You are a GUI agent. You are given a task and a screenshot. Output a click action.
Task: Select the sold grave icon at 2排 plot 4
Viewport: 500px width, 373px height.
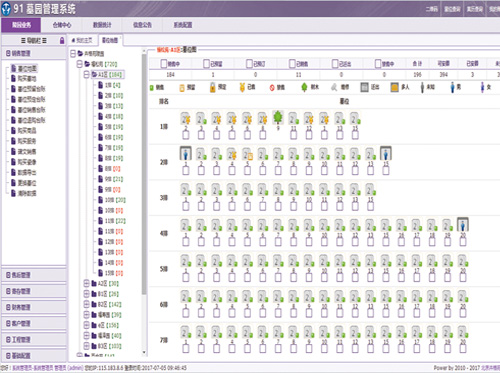tap(232, 154)
